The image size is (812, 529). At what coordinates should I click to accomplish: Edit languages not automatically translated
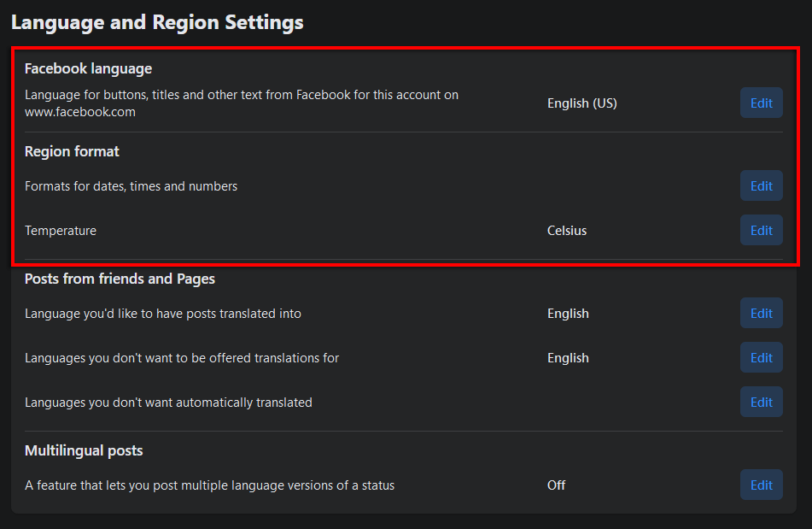tap(761, 403)
